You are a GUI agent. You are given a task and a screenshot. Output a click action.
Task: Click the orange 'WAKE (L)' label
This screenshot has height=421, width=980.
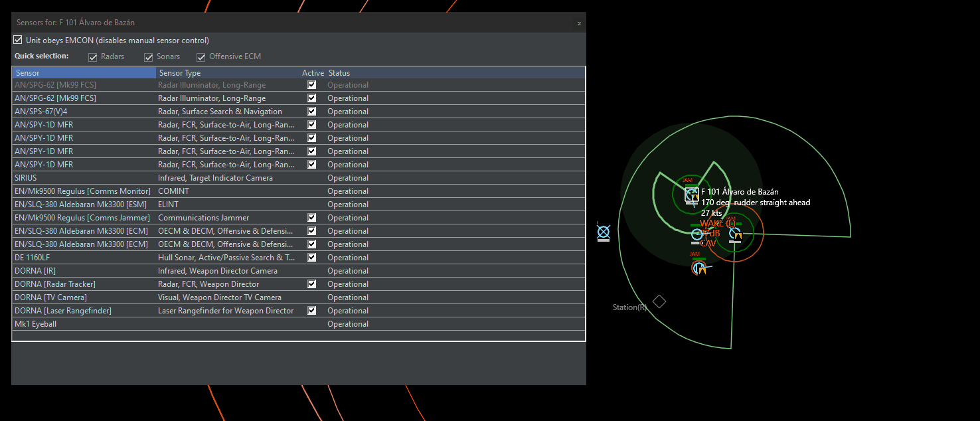click(717, 224)
